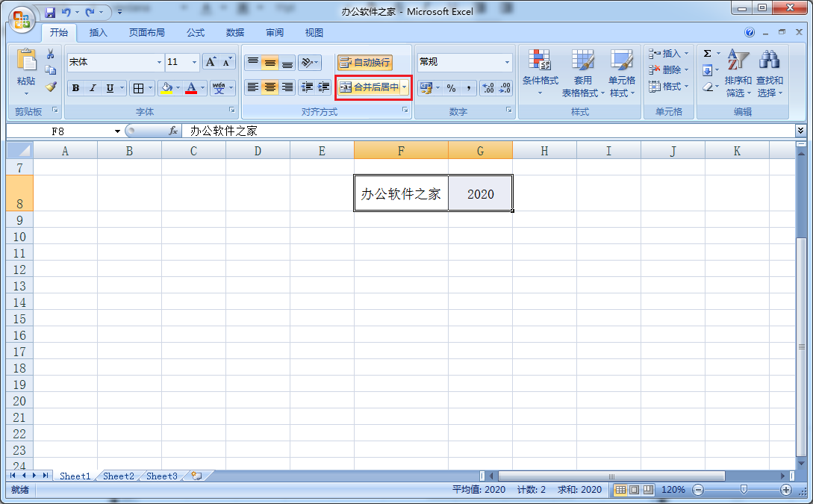Insert function with fx button
813x504 pixels.
(173, 131)
